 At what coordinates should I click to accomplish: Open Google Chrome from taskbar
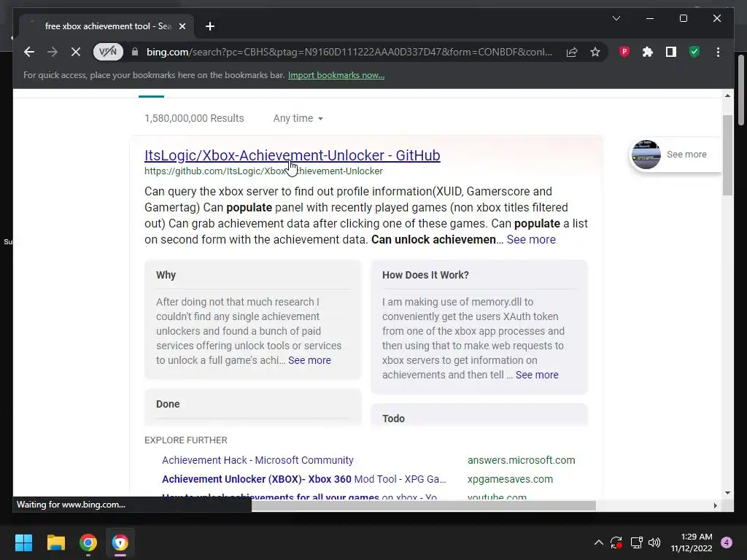[x=88, y=542]
